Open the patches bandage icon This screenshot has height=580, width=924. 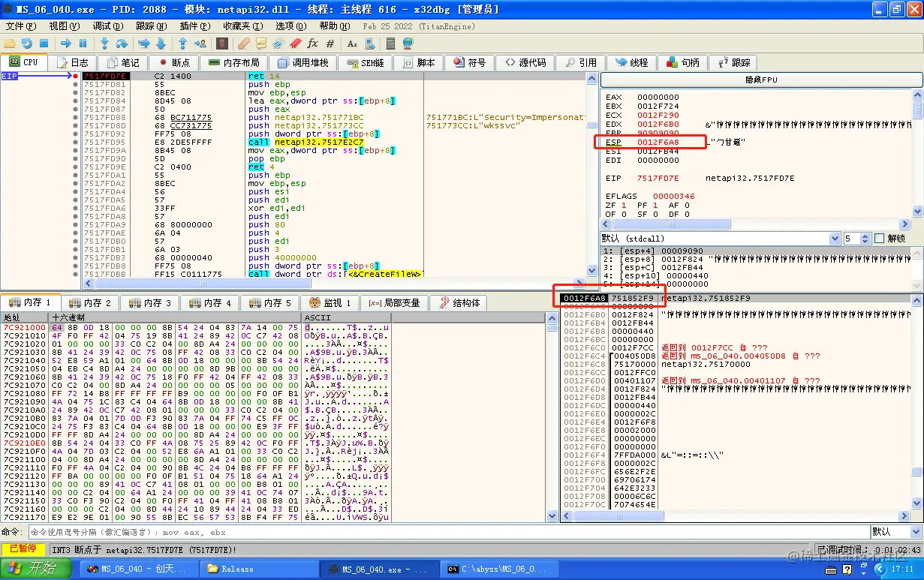[244, 44]
